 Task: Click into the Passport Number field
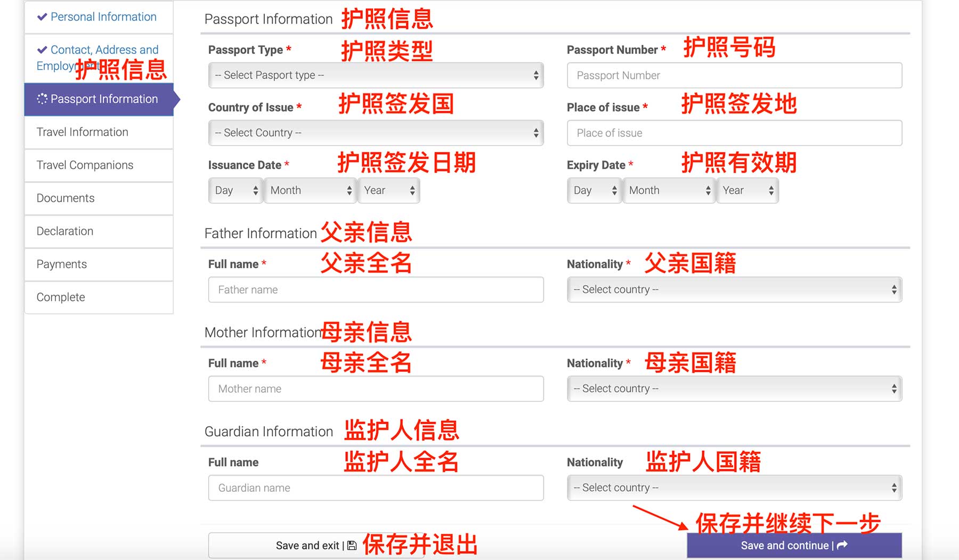click(x=734, y=76)
